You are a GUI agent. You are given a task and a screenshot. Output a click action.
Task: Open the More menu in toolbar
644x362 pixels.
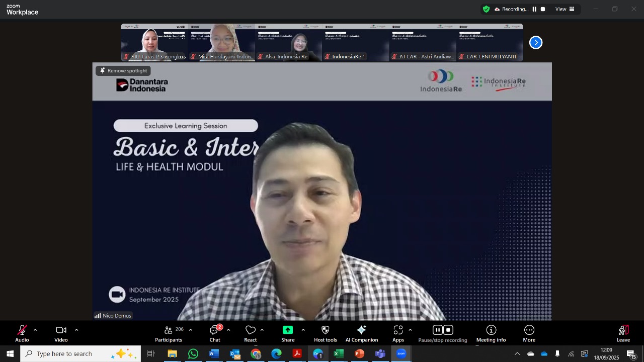(529, 334)
